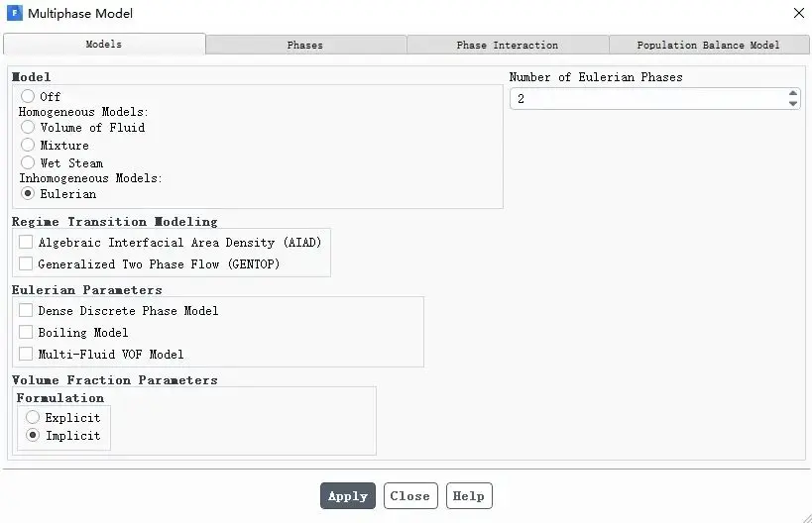Switch to the Phases tab
The image size is (812, 523).
tap(305, 45)
